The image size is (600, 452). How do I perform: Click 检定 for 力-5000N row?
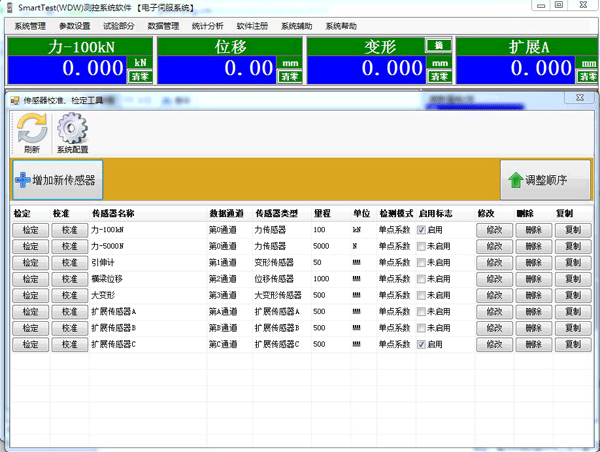click(30, 246)
